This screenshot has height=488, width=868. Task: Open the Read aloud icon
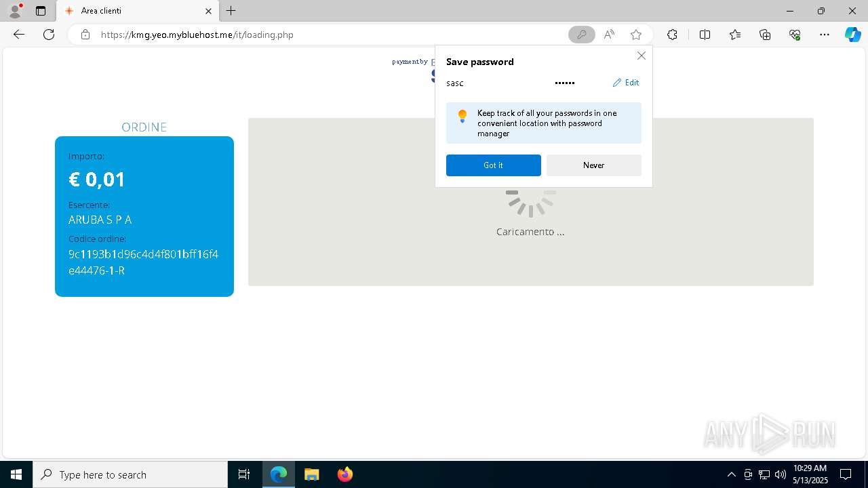(x=609, y=35)
